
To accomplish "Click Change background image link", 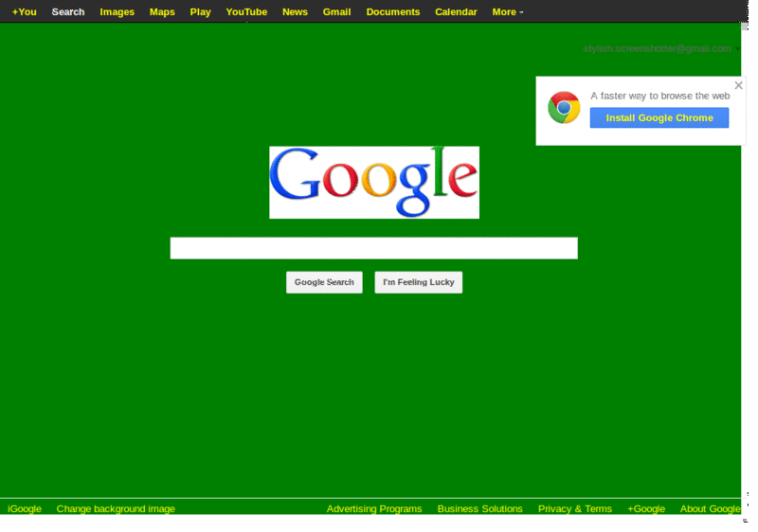I will point(116,509).
